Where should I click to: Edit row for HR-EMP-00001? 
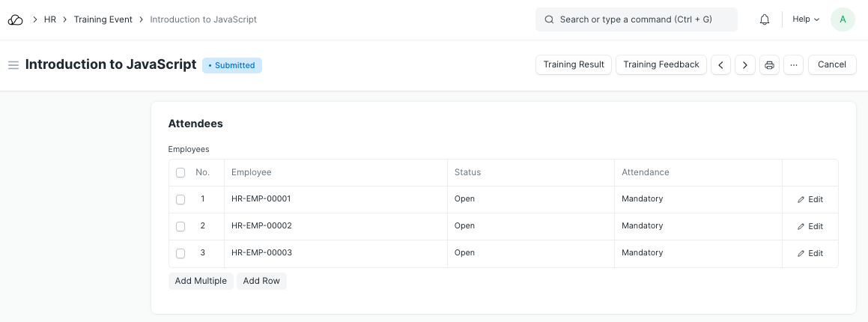810,199
